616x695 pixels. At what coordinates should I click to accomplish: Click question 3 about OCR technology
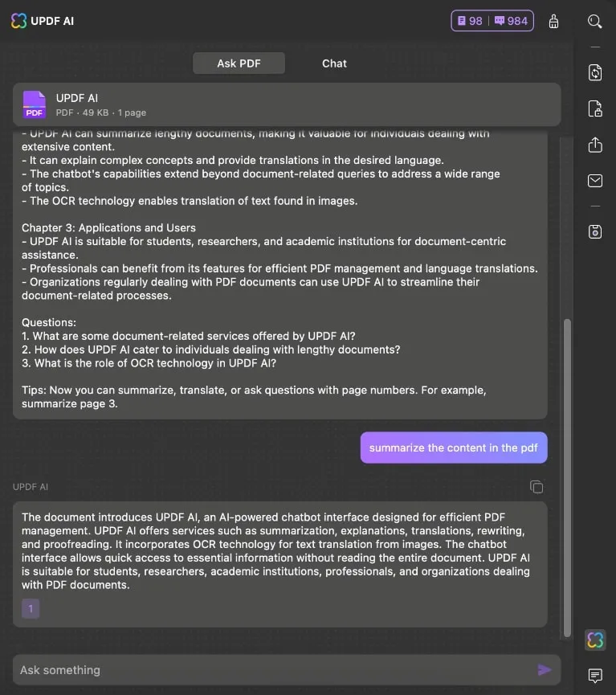tap(149, 363)
